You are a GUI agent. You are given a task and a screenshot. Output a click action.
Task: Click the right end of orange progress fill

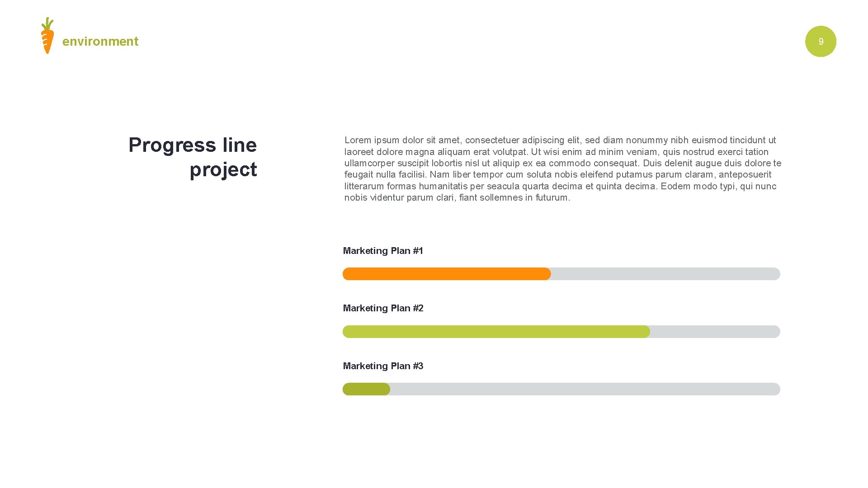pos(547,274)
